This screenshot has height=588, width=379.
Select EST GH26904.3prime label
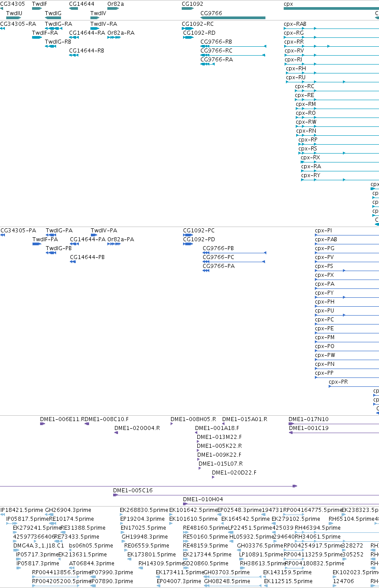(68, 510)
